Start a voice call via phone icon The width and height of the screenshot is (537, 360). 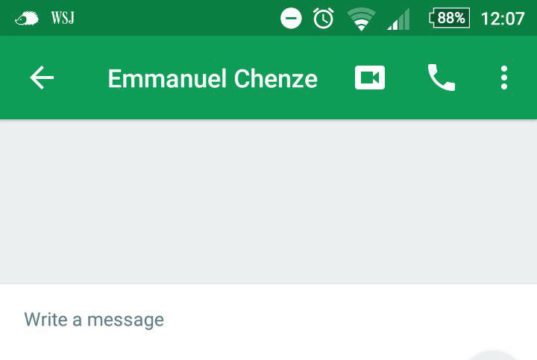pos(441,78)
